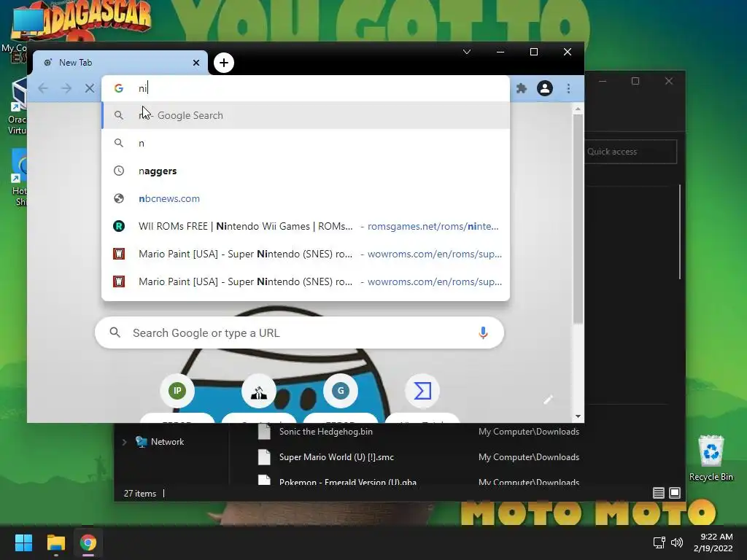Screen dimensions: 747x560
Task: Start voice search with microphone icon
Action: 483,332
